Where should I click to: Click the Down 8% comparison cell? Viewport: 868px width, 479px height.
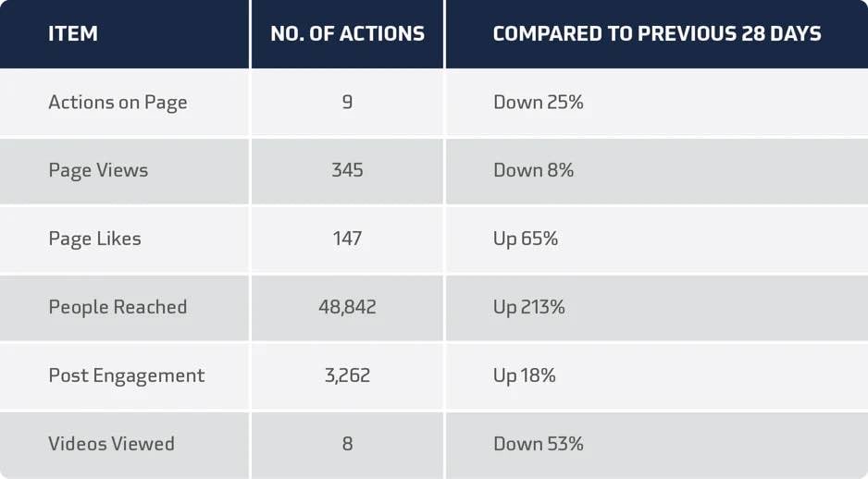pos(533,170)
